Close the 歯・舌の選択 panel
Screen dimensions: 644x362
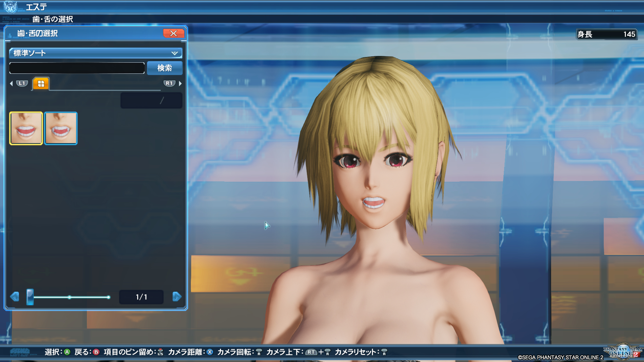tap(173, 33)
